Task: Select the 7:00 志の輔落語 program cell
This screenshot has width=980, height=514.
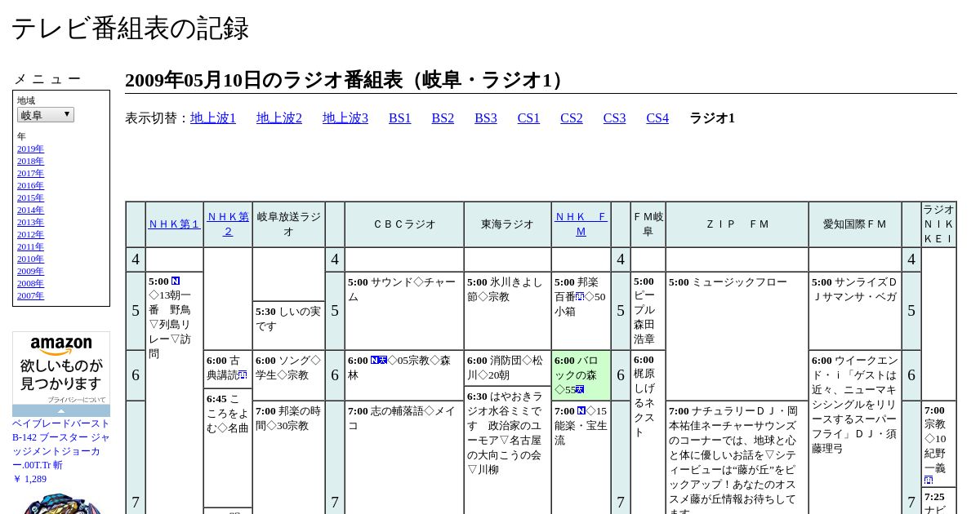Action: pyautogui.click(x=404, y=457)
